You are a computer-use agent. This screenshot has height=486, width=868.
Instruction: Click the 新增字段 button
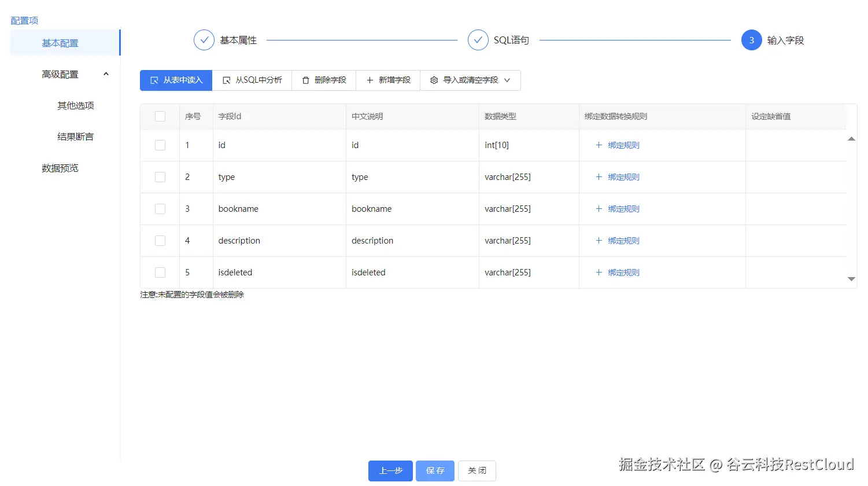coord(388,80)
